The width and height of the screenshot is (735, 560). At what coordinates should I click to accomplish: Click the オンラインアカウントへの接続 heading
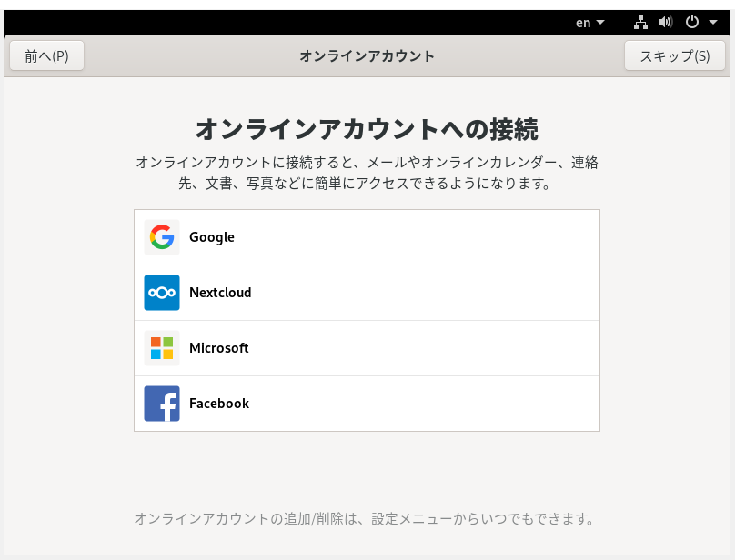point(367,129)
